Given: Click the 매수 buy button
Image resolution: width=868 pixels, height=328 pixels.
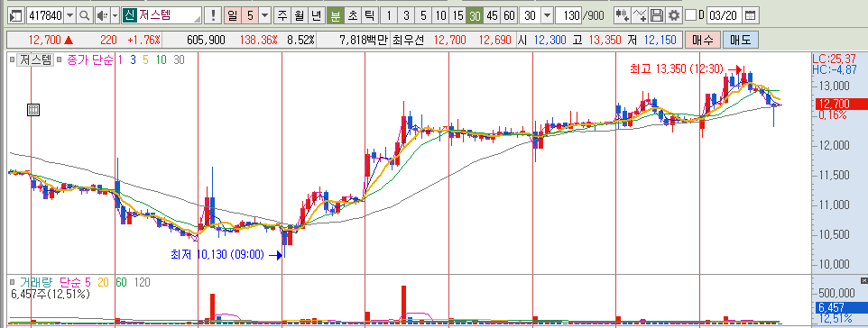Looking at the screenshot, I should 703,40.
